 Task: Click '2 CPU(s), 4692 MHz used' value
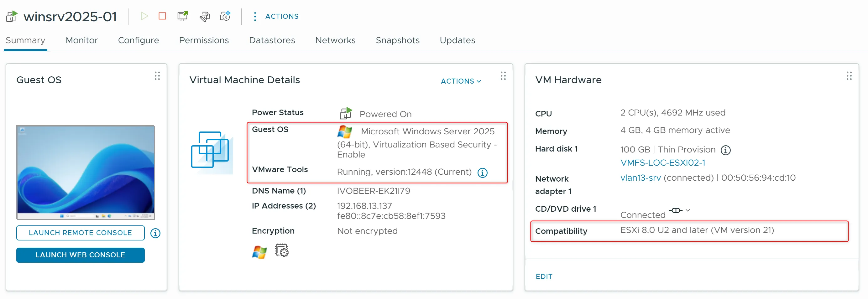(x=672, y=113)
